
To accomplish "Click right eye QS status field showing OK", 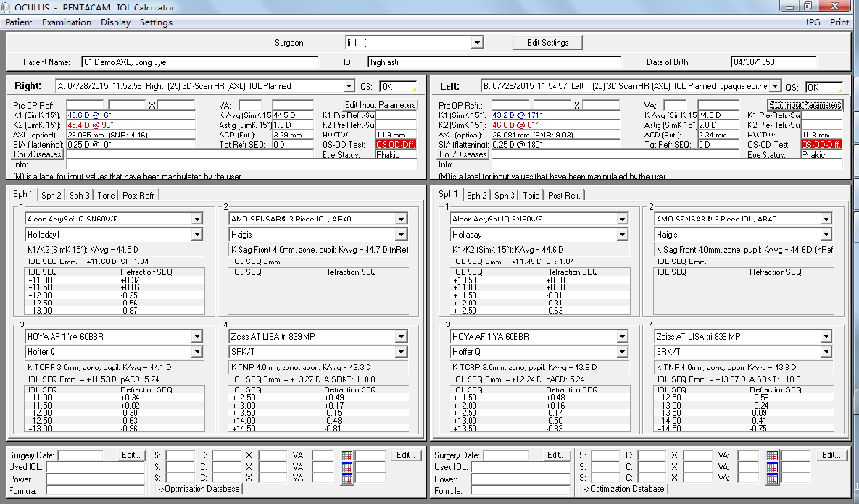I will tap(398, 86).
